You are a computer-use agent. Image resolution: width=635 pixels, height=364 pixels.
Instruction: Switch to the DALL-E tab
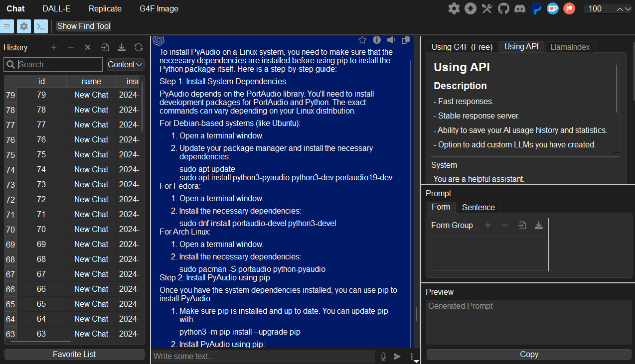(56, 8)
